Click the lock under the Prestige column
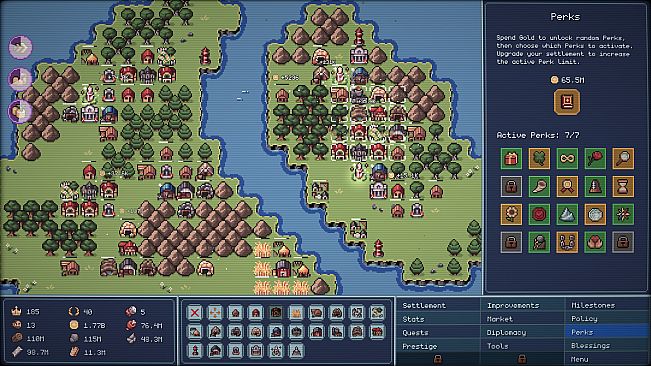This screenshot has height=366, width=651. (438, 359)
